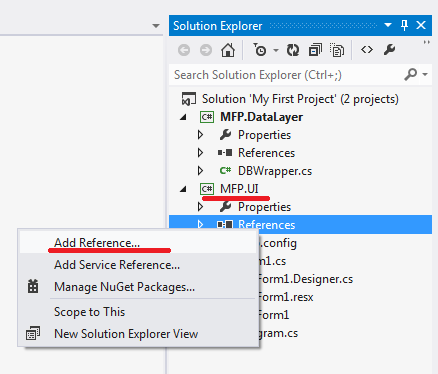Expand the DBWrapper.cs tree node
Viewport: 438px width, 374px height.
coord(200,171)
